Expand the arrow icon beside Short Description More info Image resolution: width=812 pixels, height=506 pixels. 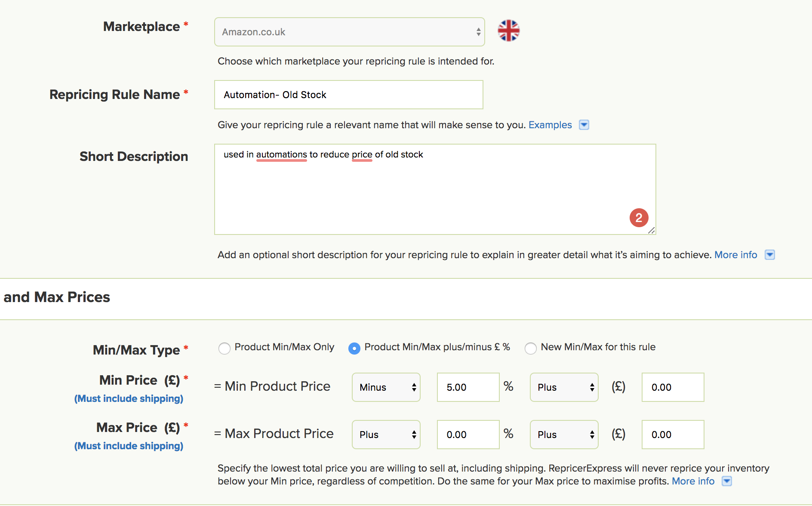point(769,255)
